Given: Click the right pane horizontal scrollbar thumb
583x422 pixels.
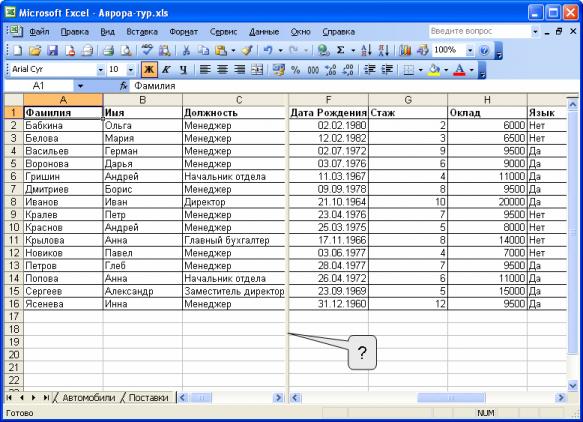Looking at the screenshot, I should 451,398.
